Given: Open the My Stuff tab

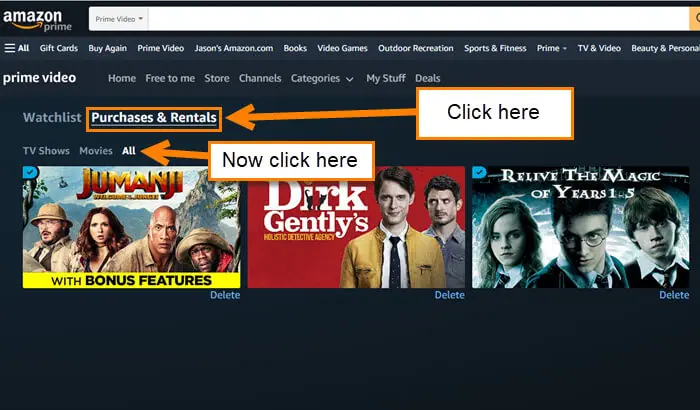Looking at the screenshot, I should click(x=386, y=78).
